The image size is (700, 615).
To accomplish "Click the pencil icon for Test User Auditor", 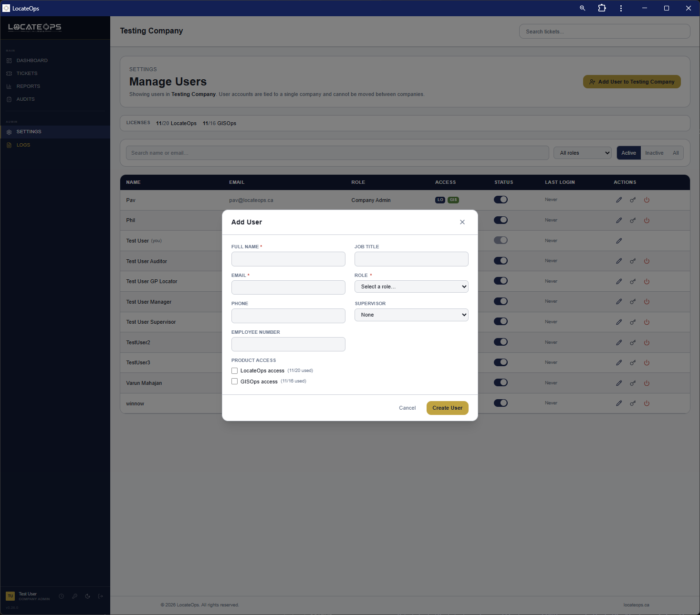I will (x=619, y=261).
